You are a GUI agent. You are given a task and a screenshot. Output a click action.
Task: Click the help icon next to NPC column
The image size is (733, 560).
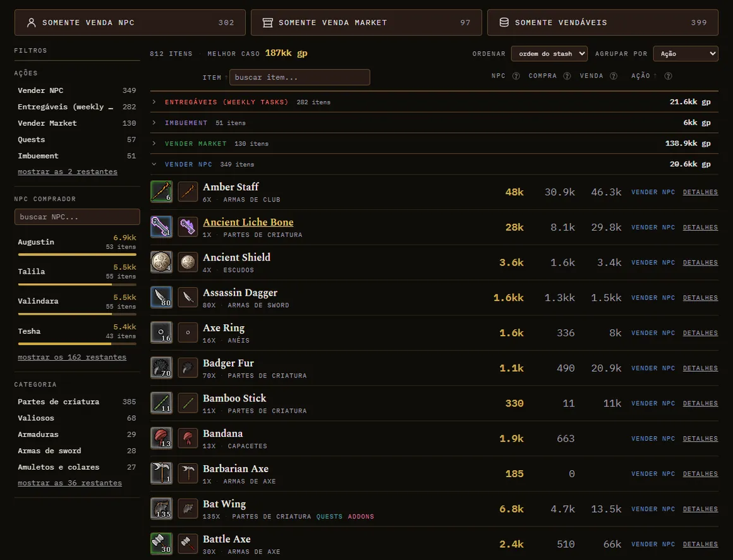[516, 76]
